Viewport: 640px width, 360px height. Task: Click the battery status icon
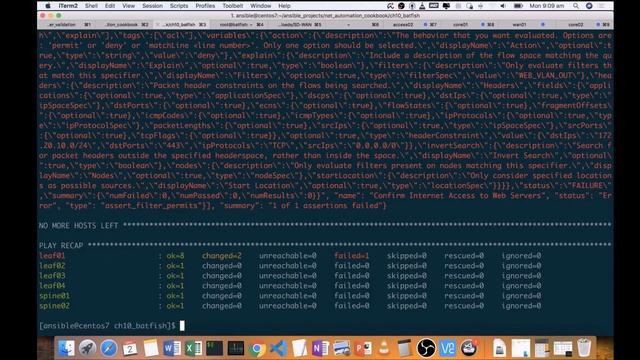(x=518, y=6)
